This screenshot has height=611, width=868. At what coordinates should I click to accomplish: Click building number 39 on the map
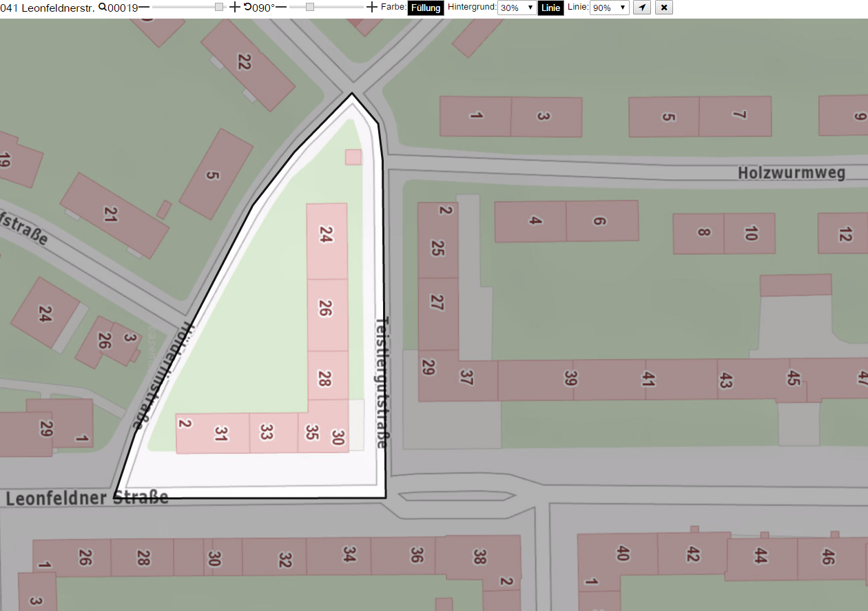coord(570,379)
